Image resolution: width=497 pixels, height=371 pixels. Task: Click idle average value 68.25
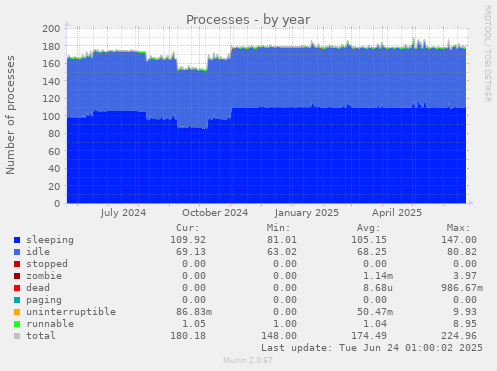(x=372, y=252)
